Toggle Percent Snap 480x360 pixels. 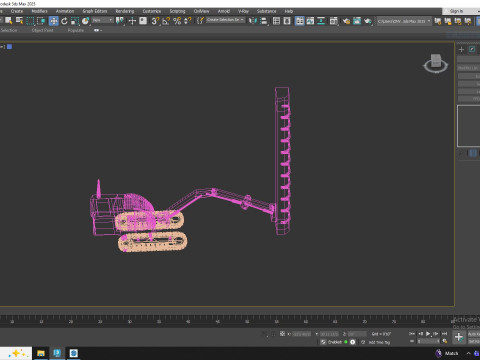(177, 21)
